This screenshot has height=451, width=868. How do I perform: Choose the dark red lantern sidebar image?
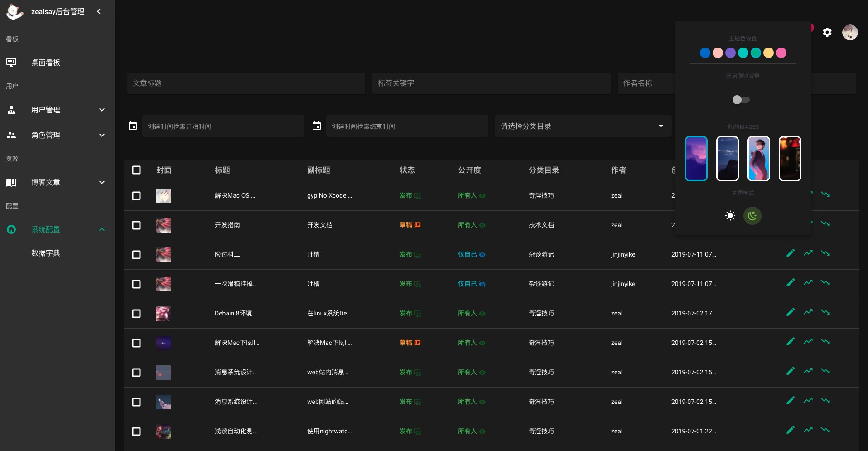click(x=790, y=159)
